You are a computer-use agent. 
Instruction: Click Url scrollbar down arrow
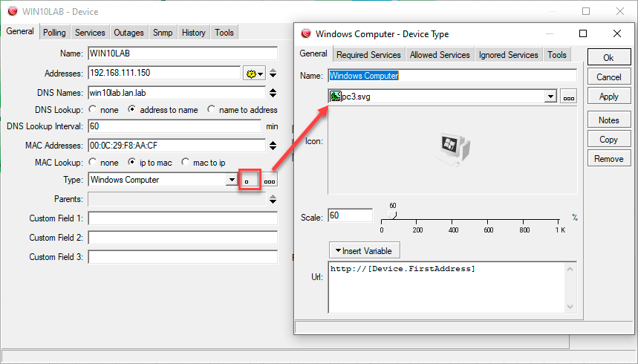570,307
